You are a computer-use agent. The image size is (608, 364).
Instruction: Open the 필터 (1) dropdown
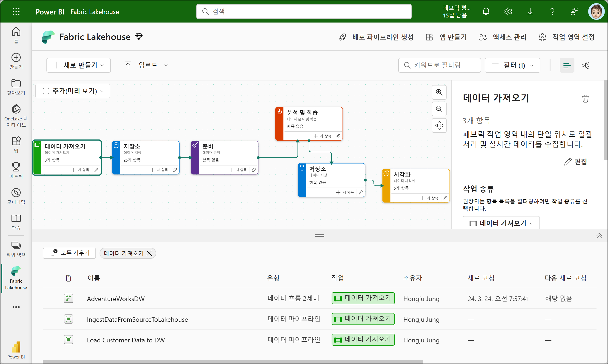click(x=512, y=65)
